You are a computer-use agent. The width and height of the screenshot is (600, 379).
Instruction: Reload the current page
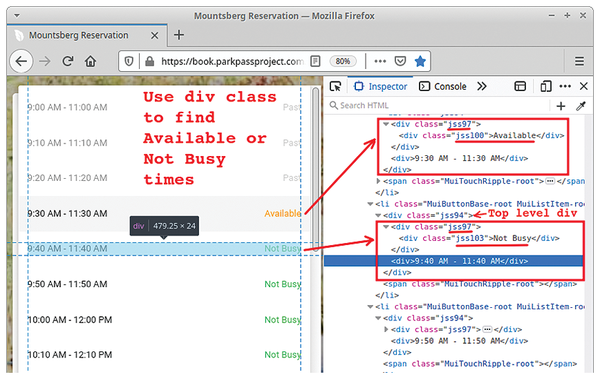click(68, 61)
